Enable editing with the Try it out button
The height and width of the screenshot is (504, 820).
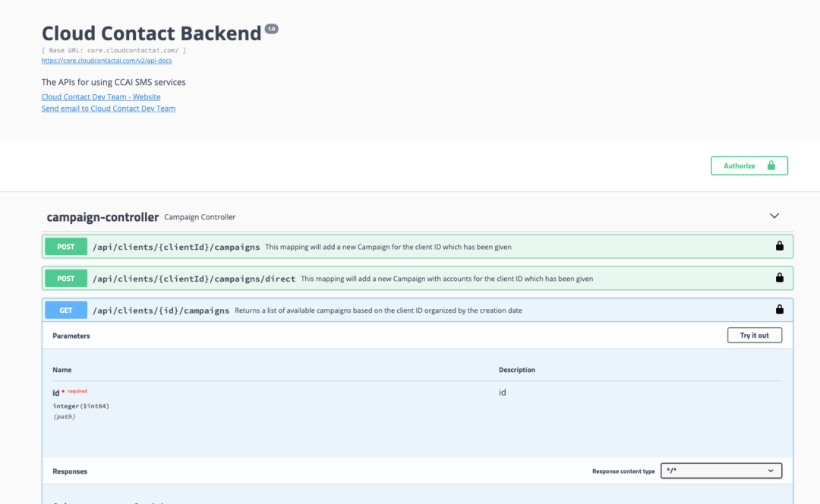pyautogui.click(x=754, y=335)
